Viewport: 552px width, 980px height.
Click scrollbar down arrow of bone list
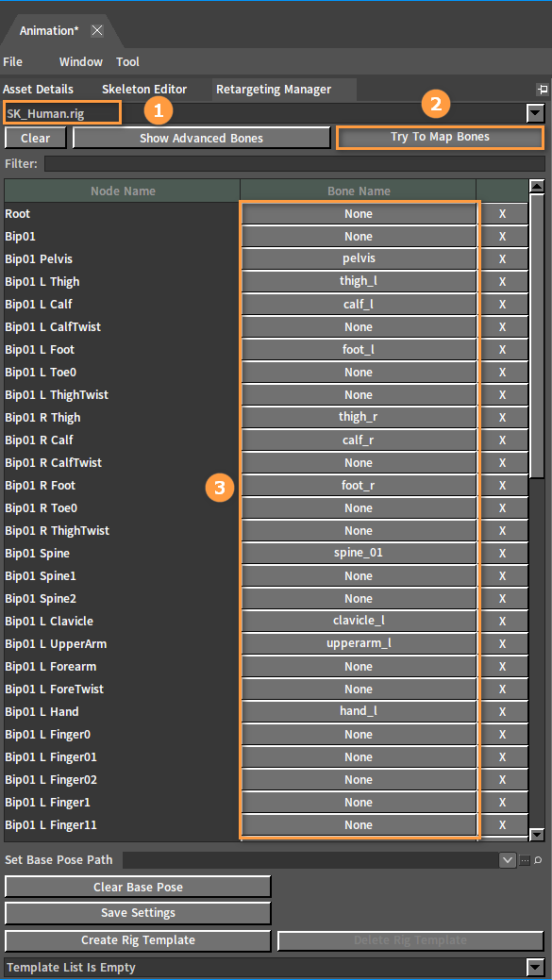[536, 835]
